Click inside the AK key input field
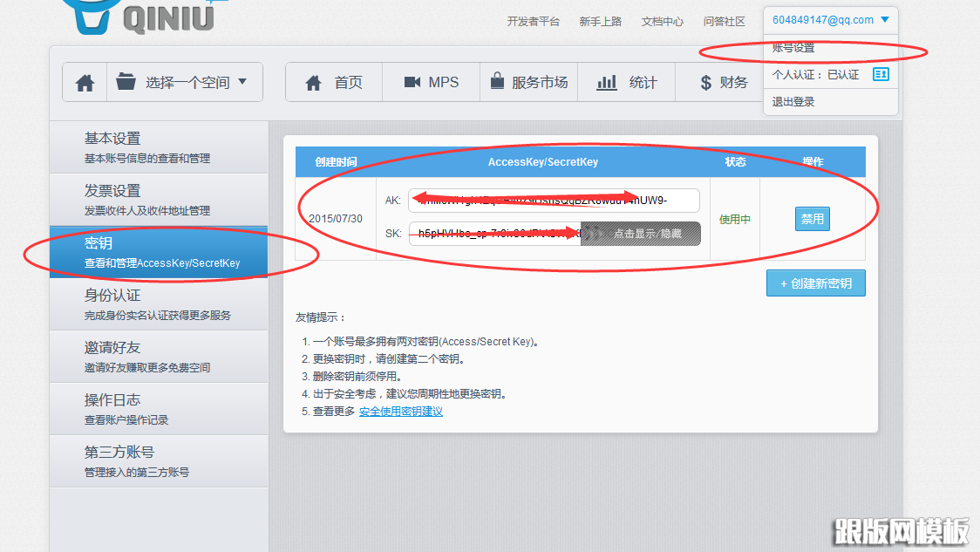This screenshot has height=552, width=980. [552, 201]
